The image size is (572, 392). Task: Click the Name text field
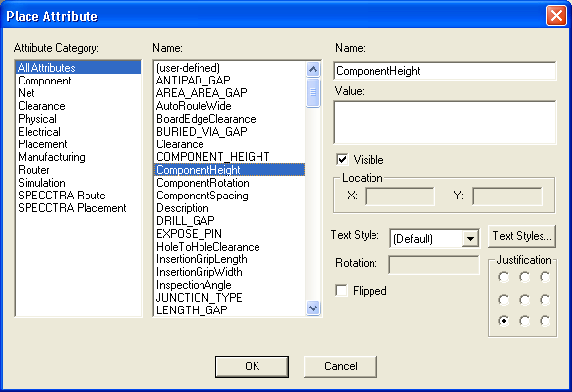pos(445,71)
